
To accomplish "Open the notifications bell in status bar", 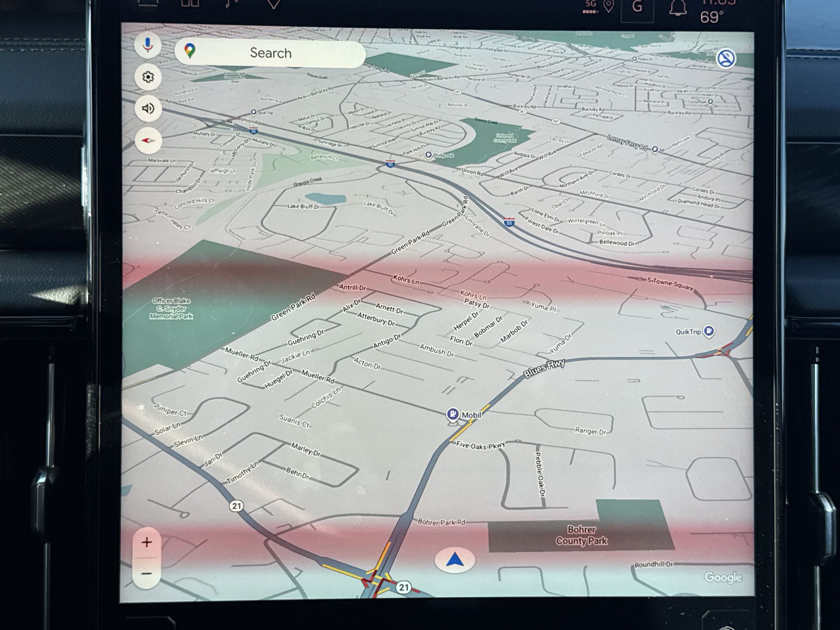I will pos(678,7).
